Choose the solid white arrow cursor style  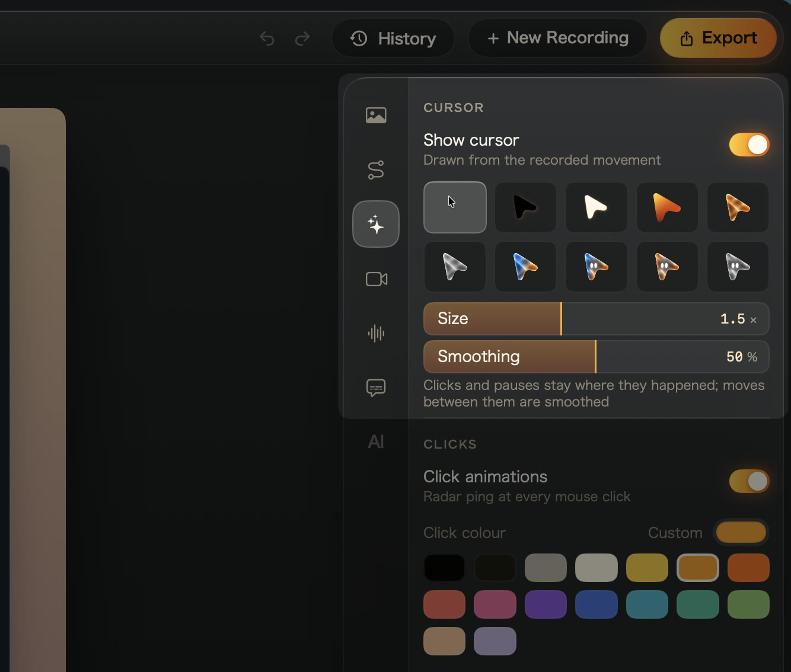click(596, 207)
